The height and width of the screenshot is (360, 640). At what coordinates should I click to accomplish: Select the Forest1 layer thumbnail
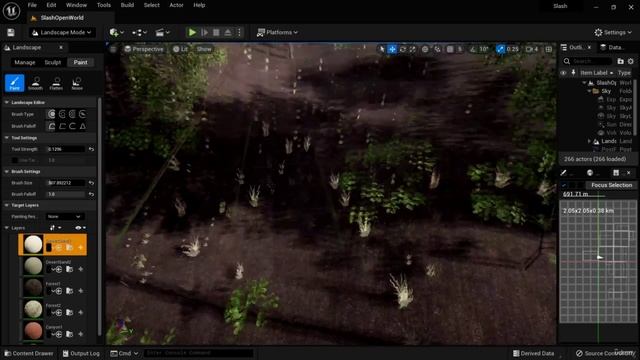coord(33,287)
